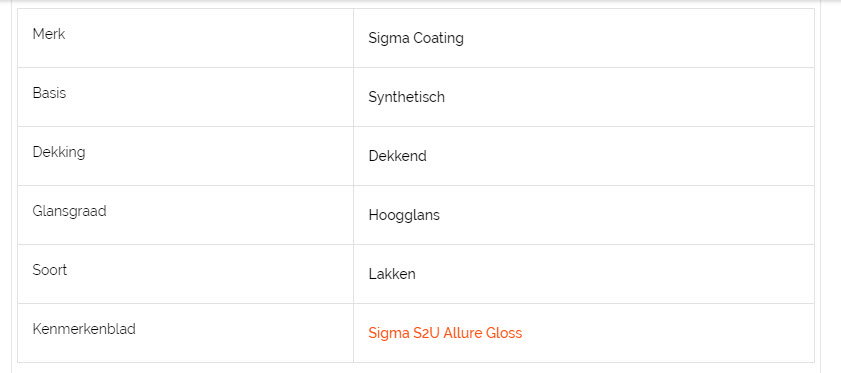The height and width of the screenshot is (373, 841).
Task: Click the Glansgraad row label
Action: 70,211
